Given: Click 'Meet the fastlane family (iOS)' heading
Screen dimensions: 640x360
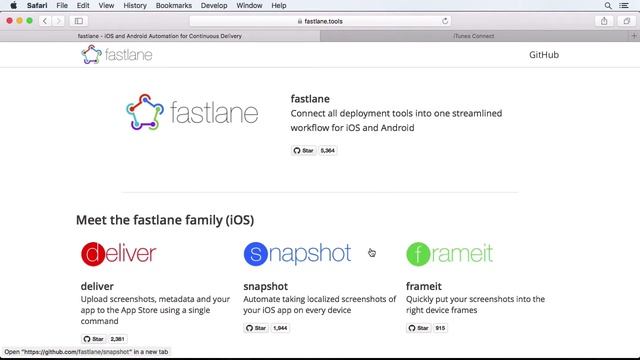Looking at the screenshot, I should click(165, 220).
